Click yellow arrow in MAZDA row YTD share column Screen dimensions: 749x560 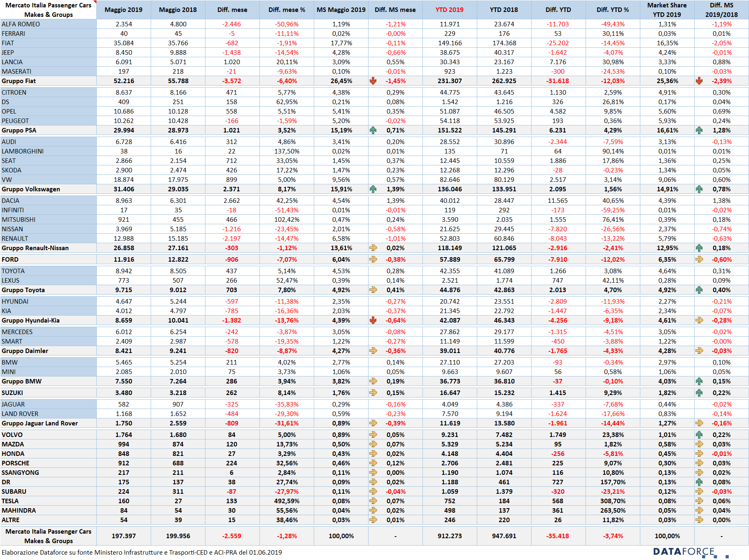pos(699,444)
